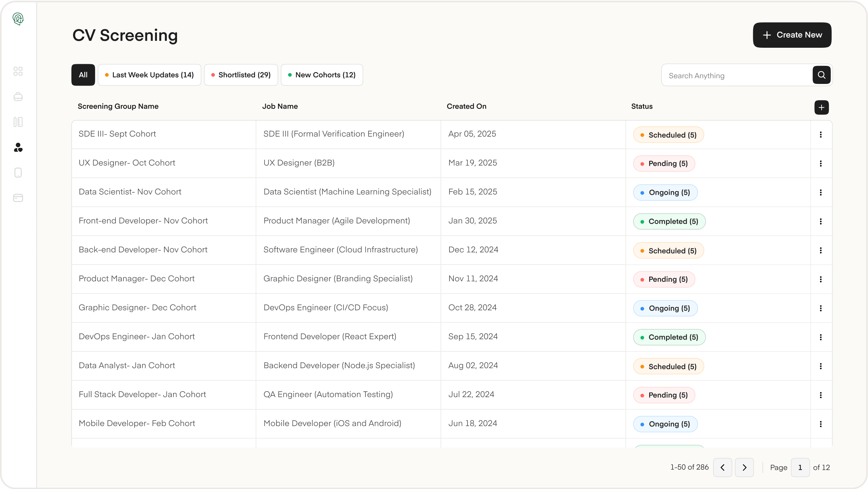Open row menu for Data Analyst- Jan Cohort

coord(821,366)
